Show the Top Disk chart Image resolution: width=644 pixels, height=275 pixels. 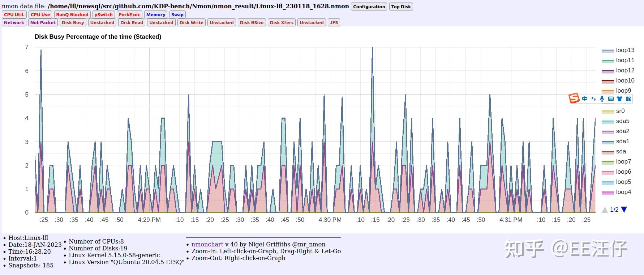click(x=401, y=7)
